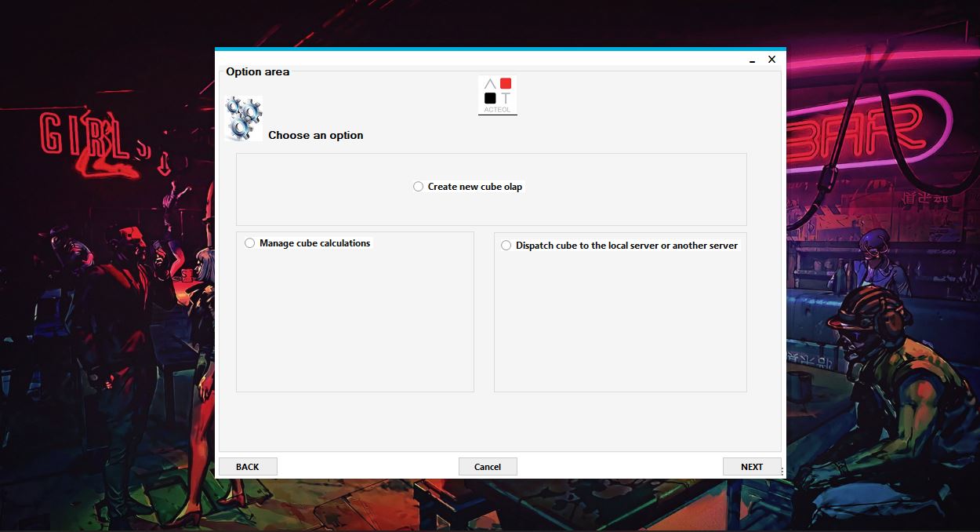Click the red square in ACTEOL logo

(506, 83)
